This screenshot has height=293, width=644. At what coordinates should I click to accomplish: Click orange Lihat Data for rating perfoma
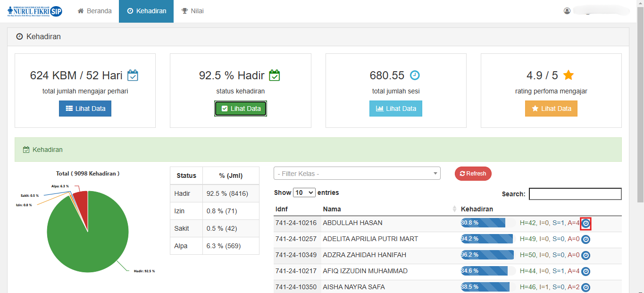(x=551, y=109)
